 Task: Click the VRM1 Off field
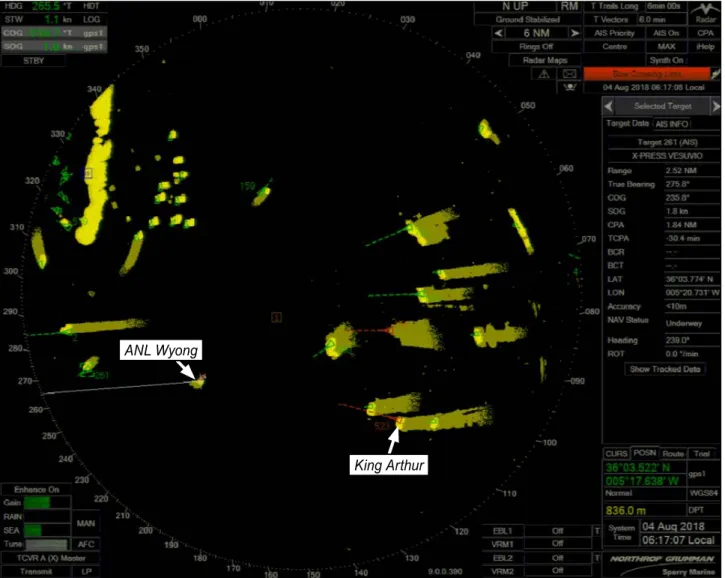coord(558,544)
